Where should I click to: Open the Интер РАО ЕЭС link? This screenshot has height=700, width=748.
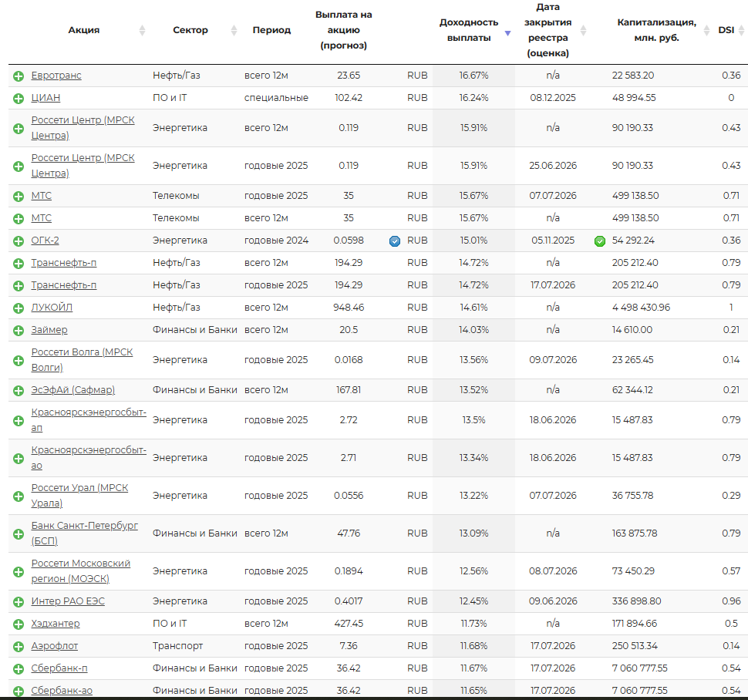[68, 601]
